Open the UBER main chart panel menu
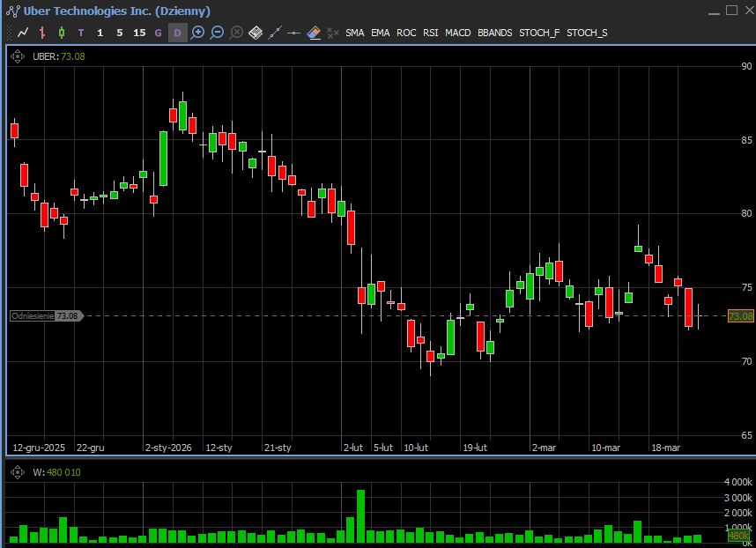 click(18, 56)
